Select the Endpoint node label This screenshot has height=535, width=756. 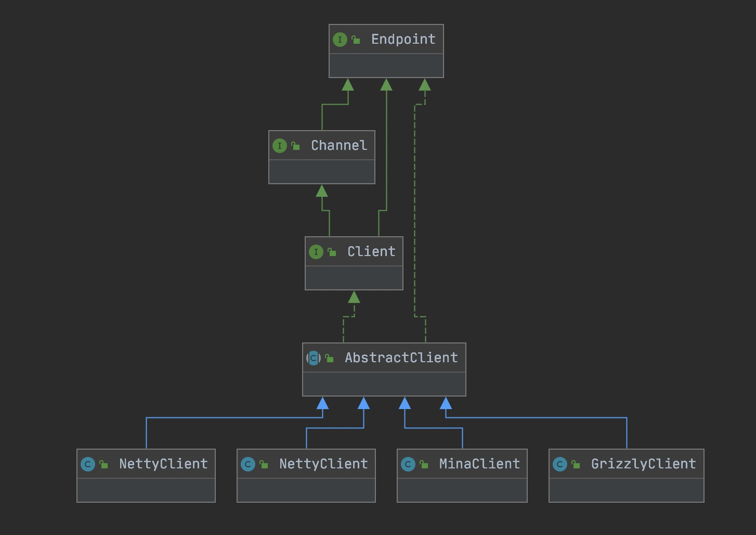pyautogui.click(x=403, y=40)
